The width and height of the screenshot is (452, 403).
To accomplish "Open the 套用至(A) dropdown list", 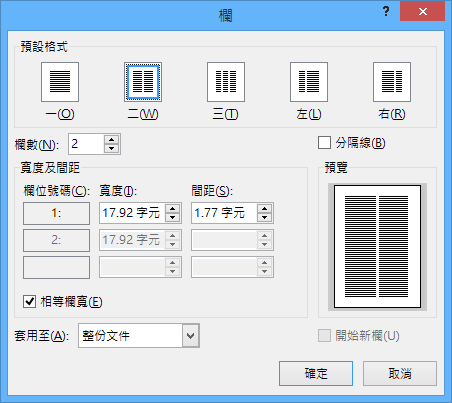I will click(x=191, y=336).
